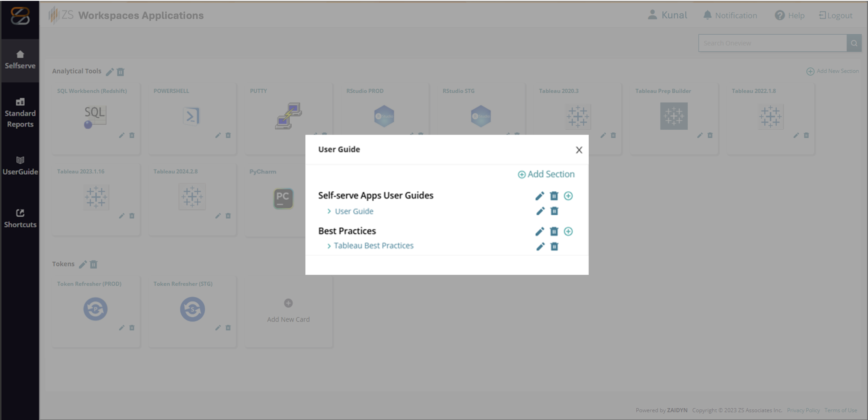Expand the Tableau Best Practices chevron
This screenshot has height=420, width=868.
(329, 246)
